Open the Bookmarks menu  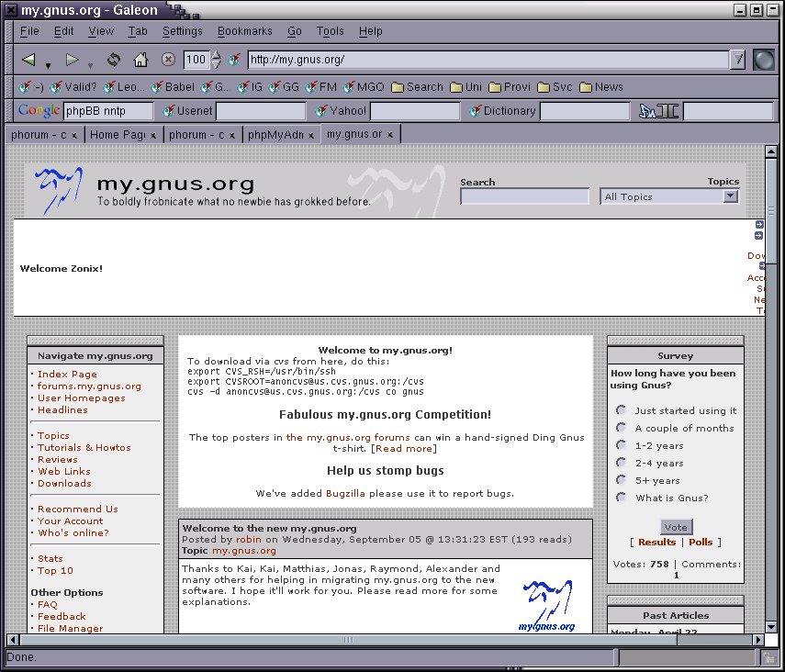point(245,31)
